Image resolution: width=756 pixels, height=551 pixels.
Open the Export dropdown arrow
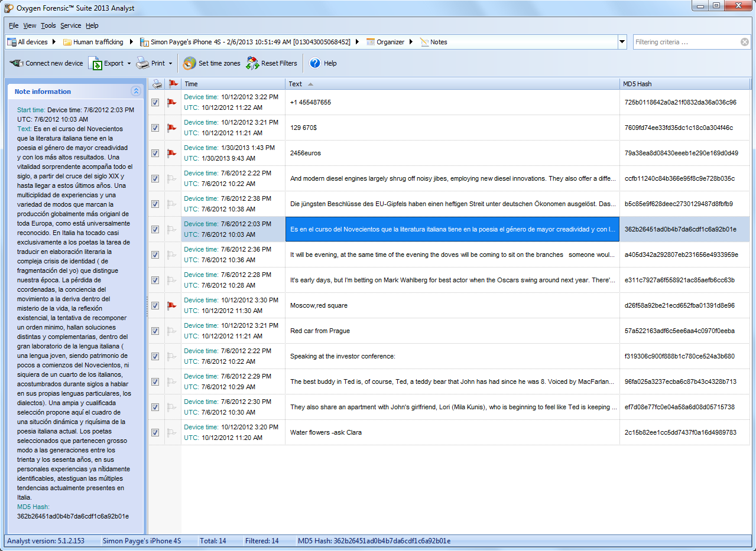click(129, 64)
